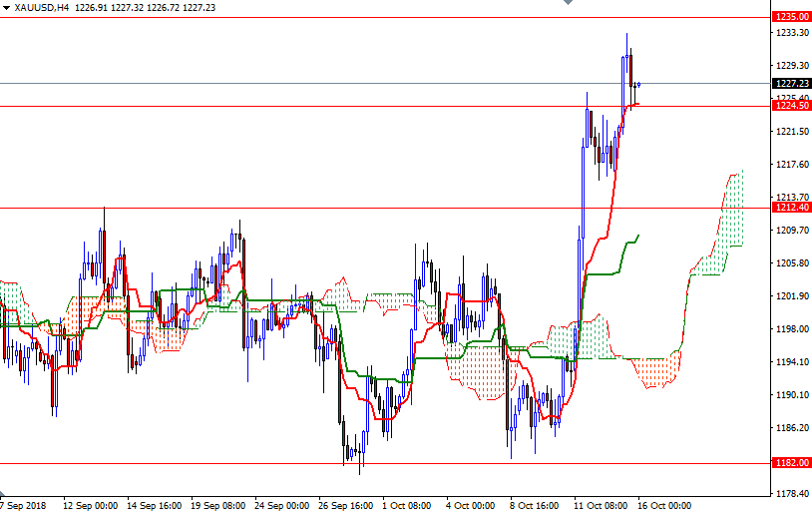
Task: Click the 26 Sep 16:00 time label
Action: 345,506
